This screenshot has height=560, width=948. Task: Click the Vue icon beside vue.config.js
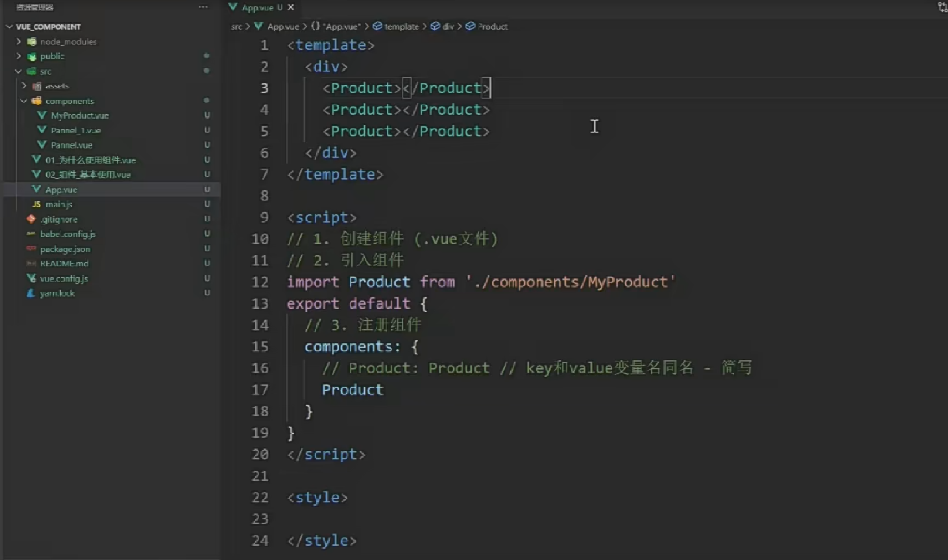click(31, 278)
